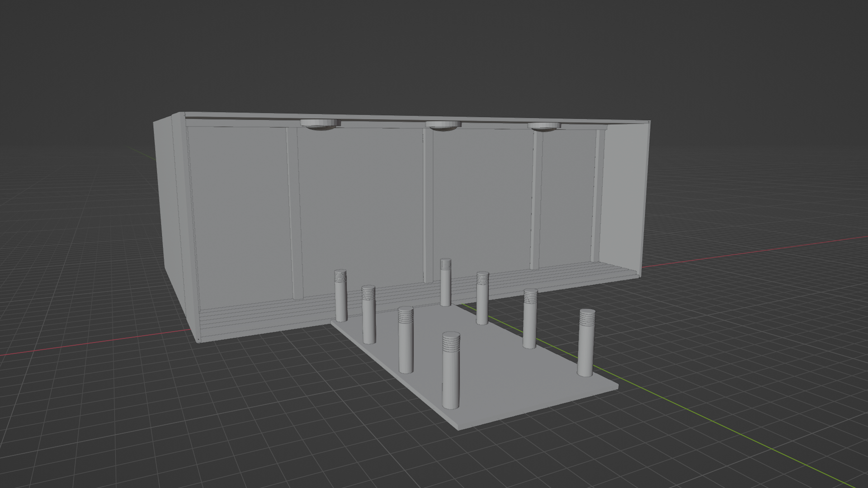This screenshot has width=868, height=488.
Task: Select the middle ceiling lamp fixture
Action: [443, 126]
